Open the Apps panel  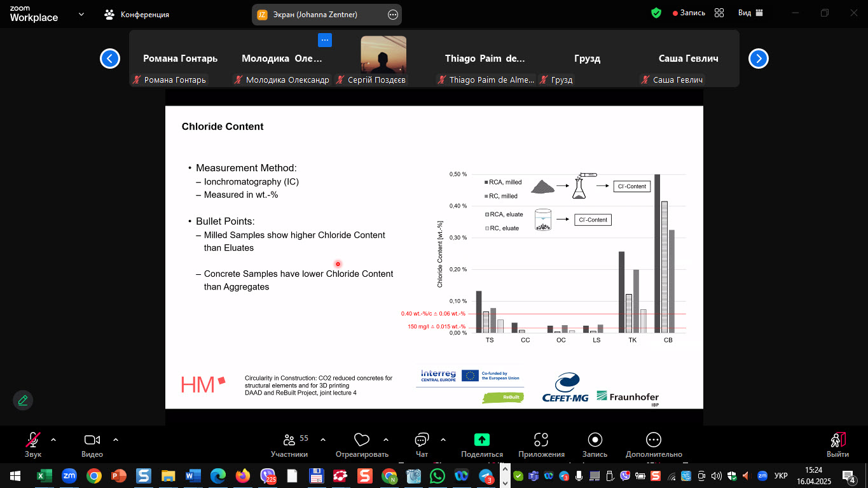click(x=541, y=444)
